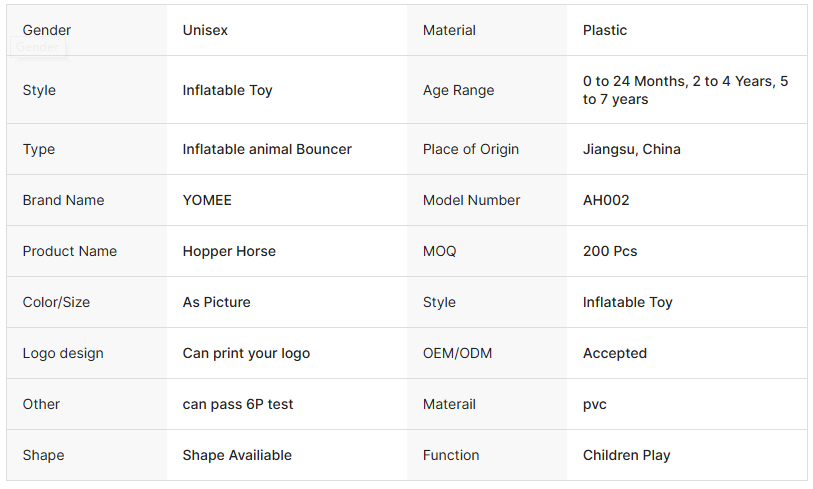Click the OEM/ODM Accepted value
This screenshot has height=489, width=813.
615,353
